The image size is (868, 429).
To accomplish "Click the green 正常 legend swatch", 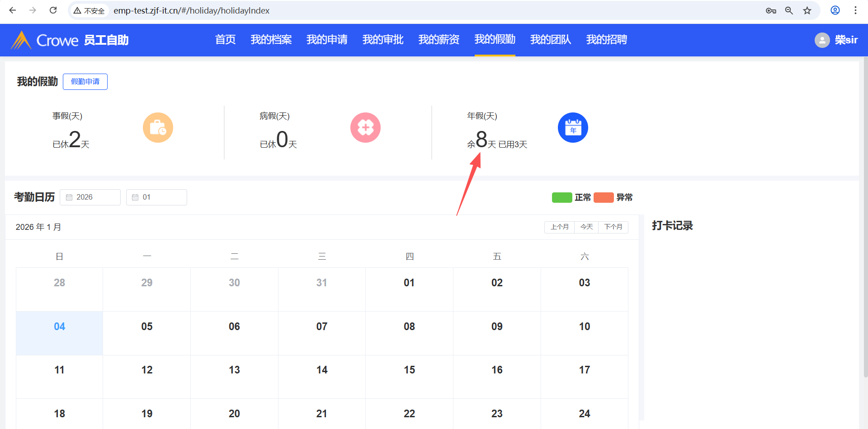I will (x=562, y=197).
